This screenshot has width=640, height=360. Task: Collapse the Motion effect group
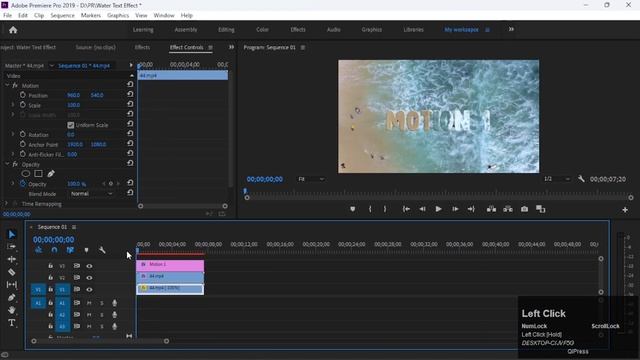tap(7, 85)
